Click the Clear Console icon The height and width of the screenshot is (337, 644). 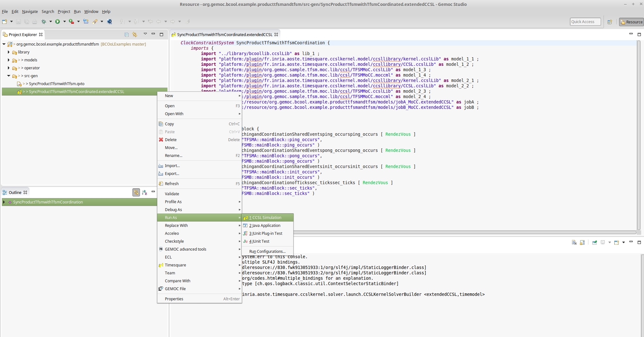click(574, 242)
